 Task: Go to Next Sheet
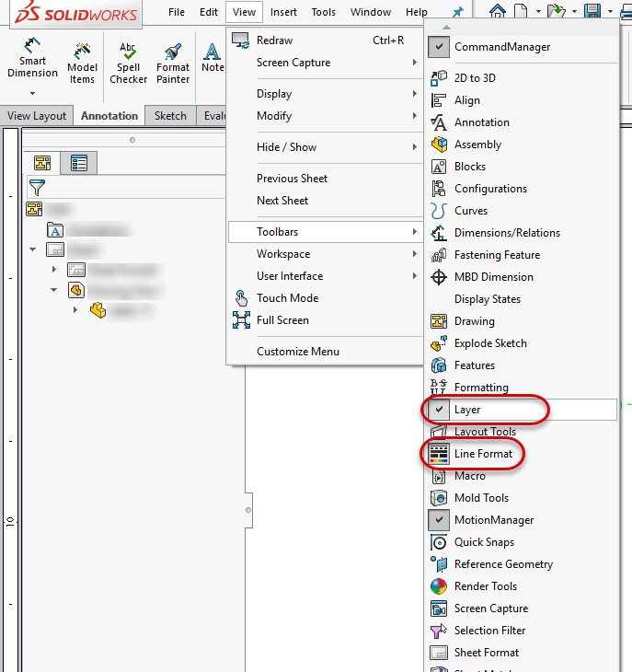[x=326, y=201]
